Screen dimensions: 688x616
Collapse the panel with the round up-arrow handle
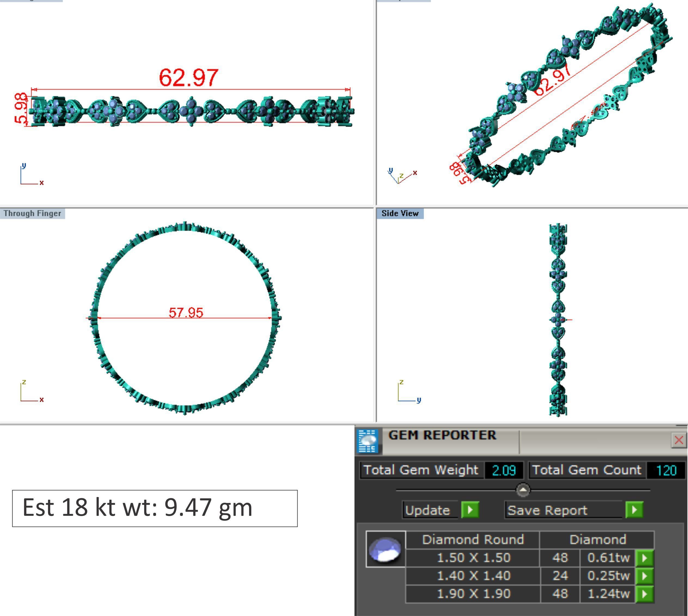[x=523, y=490]
